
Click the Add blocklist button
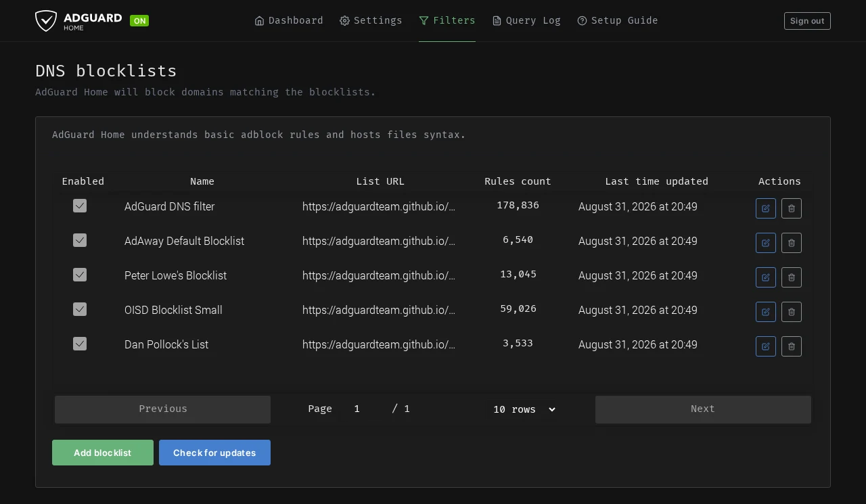pos(103,453)
